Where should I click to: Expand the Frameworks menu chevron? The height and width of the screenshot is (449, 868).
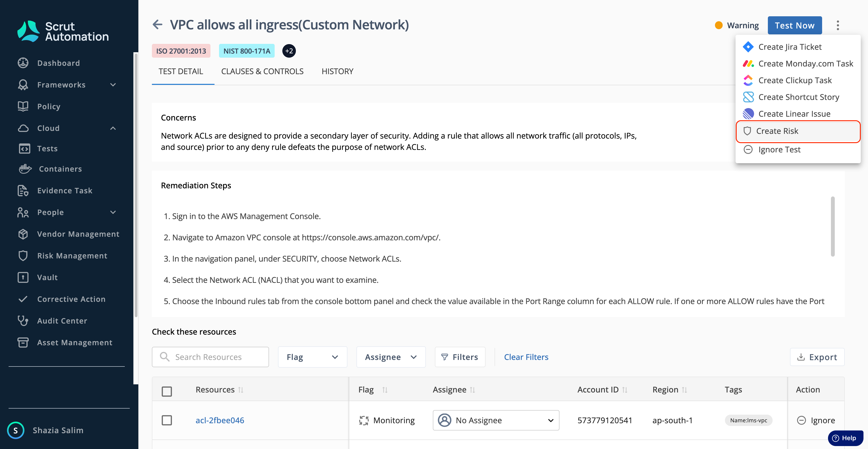(x=113, y=85)
